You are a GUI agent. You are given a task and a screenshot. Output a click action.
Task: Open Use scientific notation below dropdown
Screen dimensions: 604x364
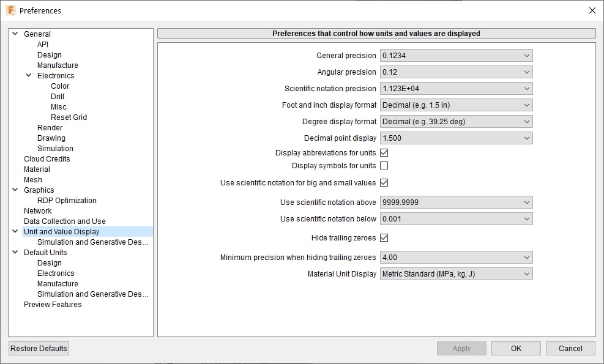pos(456,219)
